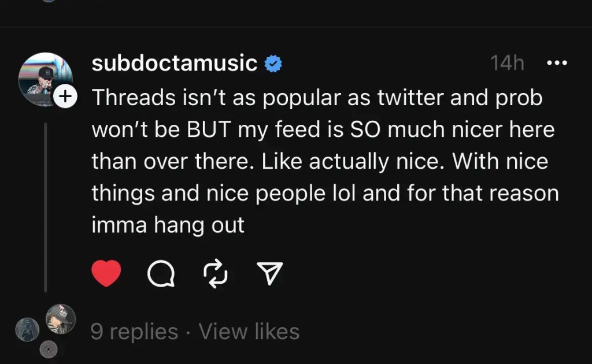This screenshot has height=364, width=592.
Task: Unlike the post with the red heart
Action: [x=106, y=273]
